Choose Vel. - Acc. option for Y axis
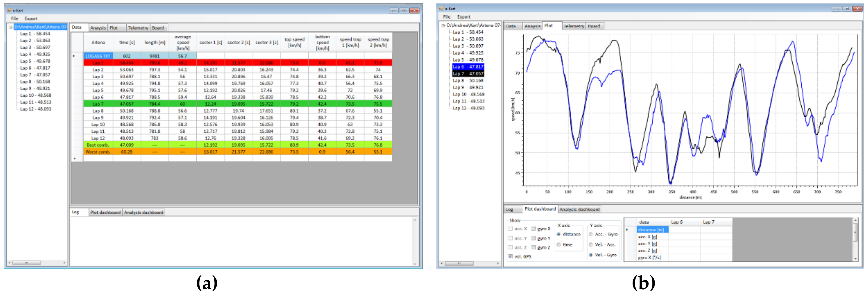868x296 pixels. click(591, 244)
